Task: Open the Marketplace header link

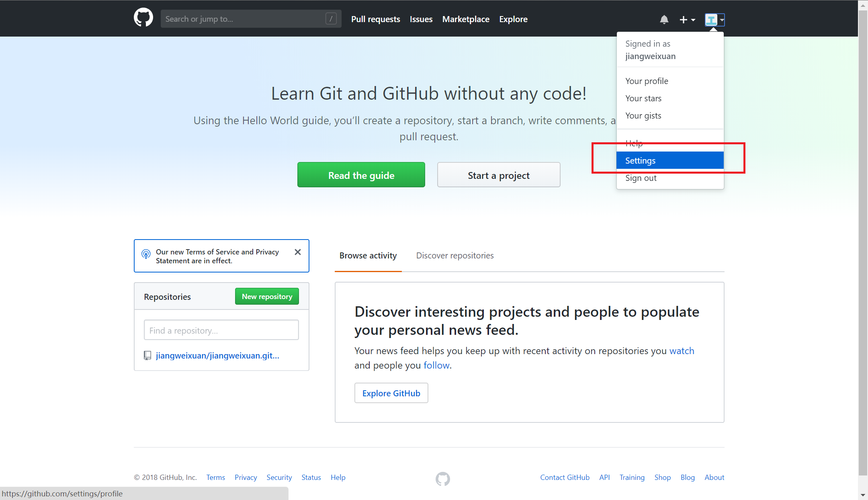Action: (x=465, y=19)
